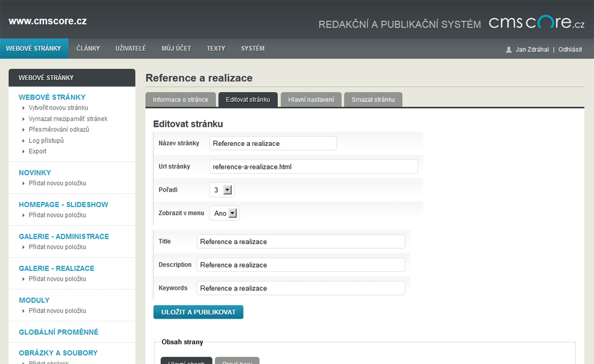594x364 pixels.
Task: Click the www.cmscore.cz header link
Action: tap(48, 21)
